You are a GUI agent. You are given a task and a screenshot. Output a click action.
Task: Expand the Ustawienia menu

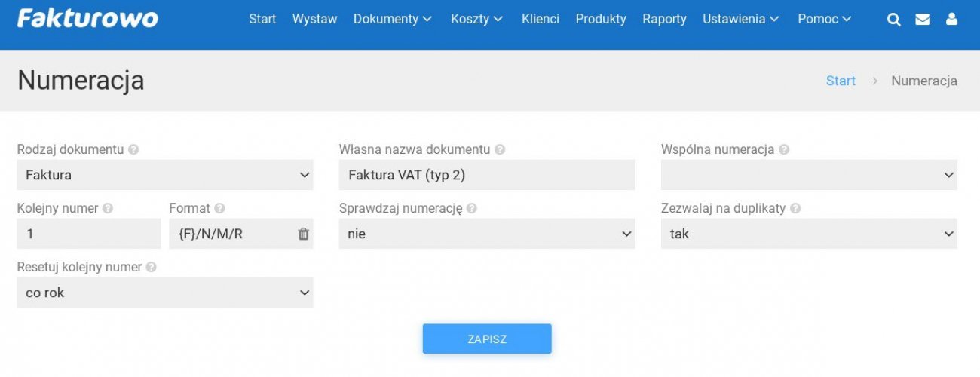[x=740, y=19]
